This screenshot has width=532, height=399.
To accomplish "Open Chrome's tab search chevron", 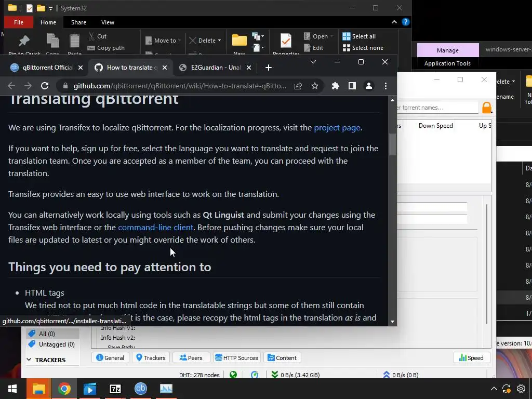I will (313, 62).
